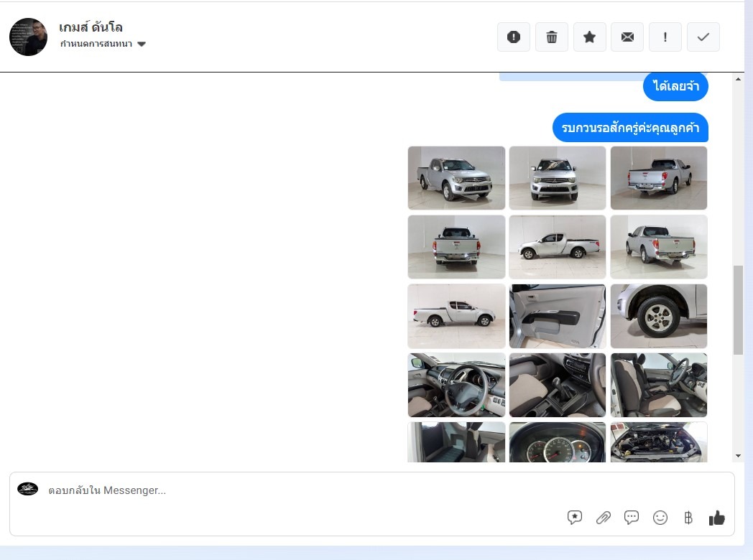Mark conversation done with checkmark

[x=703, y=37]
